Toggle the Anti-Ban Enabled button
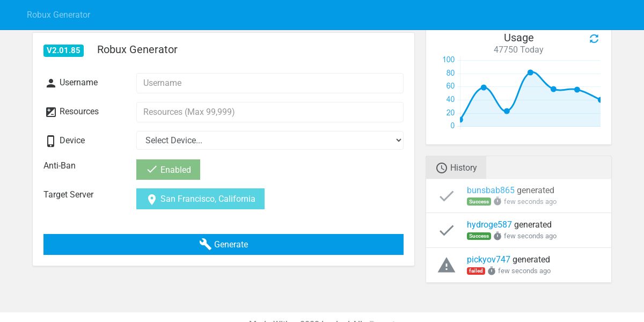Image resolution: width=644 pixels, height=322 pixels. point(168,170)
